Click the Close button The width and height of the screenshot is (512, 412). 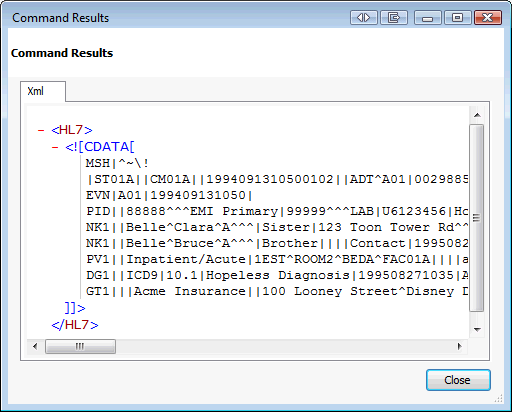click(458, 380)
